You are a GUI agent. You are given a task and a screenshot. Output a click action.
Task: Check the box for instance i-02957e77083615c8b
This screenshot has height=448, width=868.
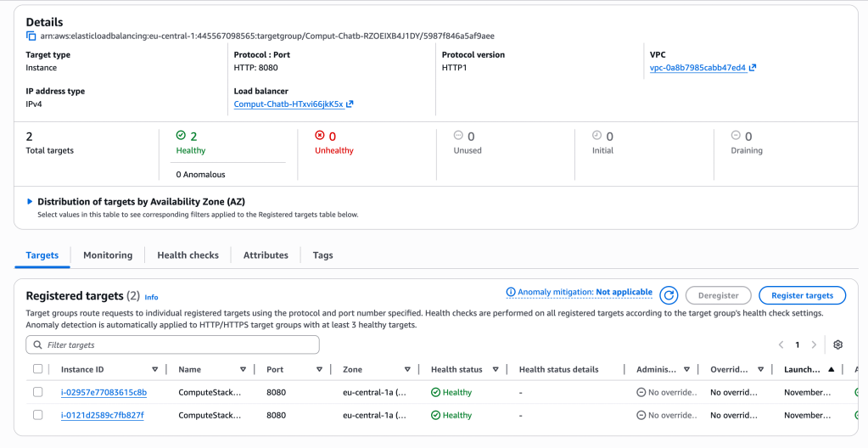pyautogui.click(x=37, y=392)
